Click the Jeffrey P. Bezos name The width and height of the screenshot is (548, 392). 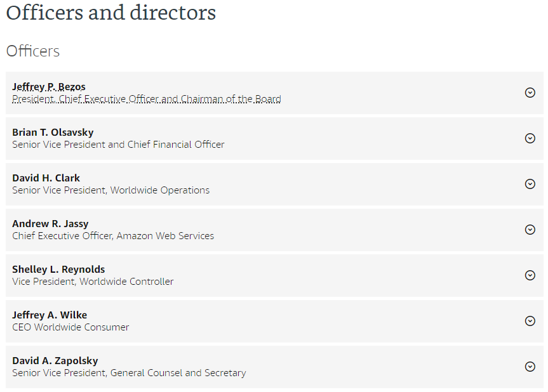(49, 87)
